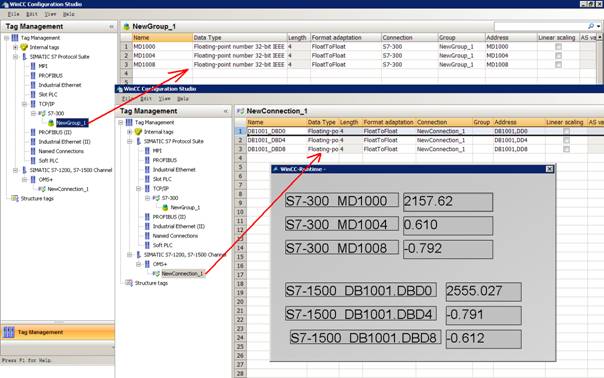
Task: Toggle Linear scaling checkbox for MD1004
Action: 558,56
